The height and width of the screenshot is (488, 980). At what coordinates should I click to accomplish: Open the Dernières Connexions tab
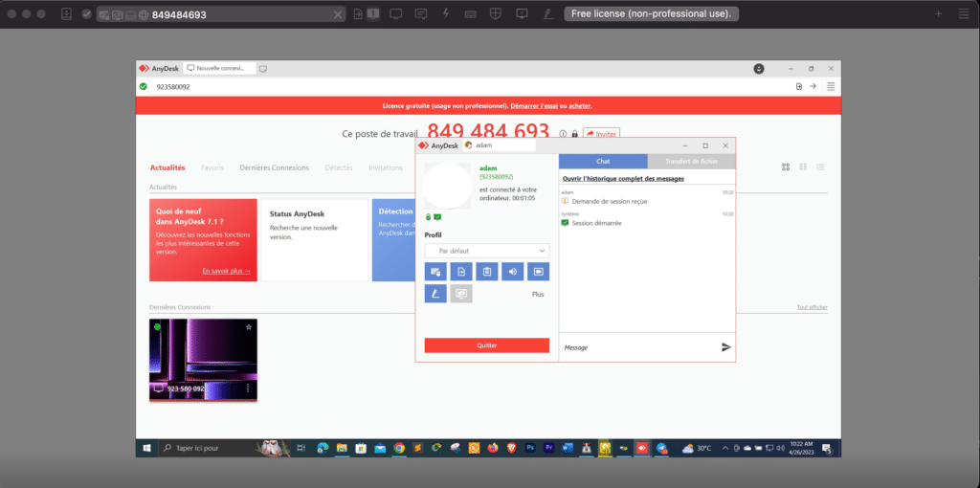(x=275, y=167)
